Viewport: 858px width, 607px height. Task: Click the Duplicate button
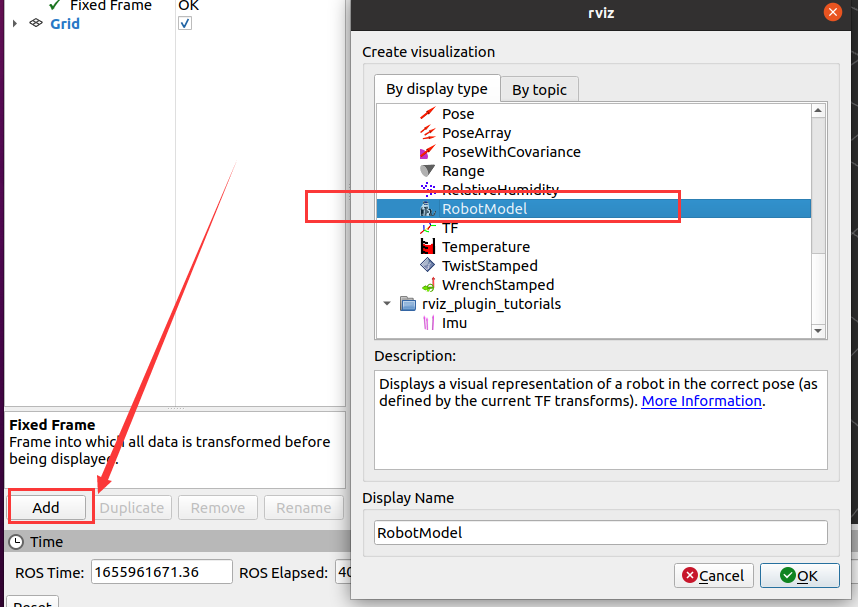pos(132,508)
